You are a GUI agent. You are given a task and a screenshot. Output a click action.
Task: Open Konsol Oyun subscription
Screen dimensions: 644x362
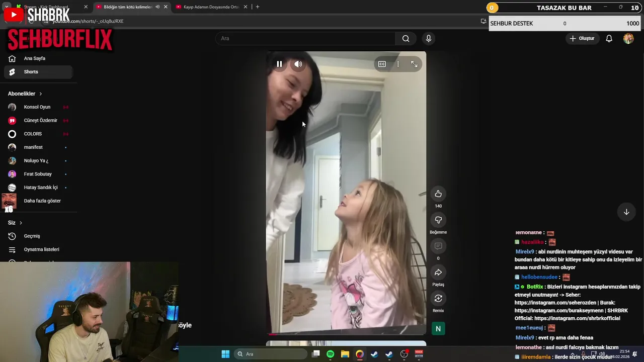pos(38,107)
